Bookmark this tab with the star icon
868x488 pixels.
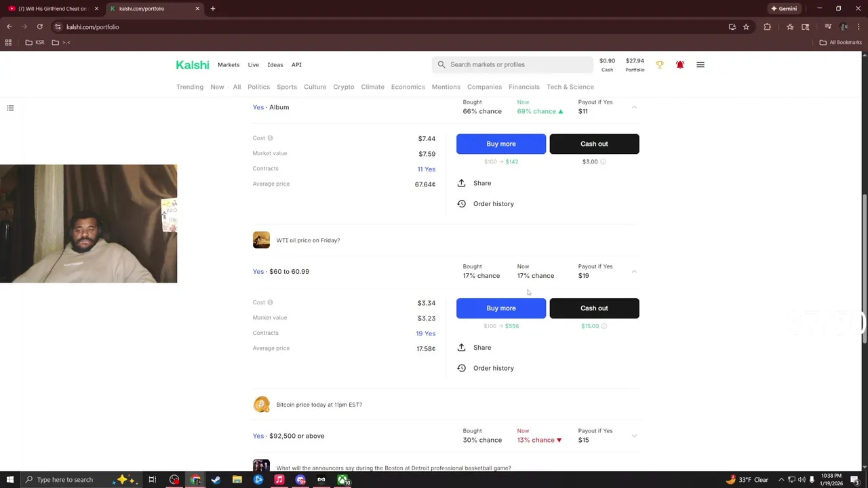(x=746, y=27)
